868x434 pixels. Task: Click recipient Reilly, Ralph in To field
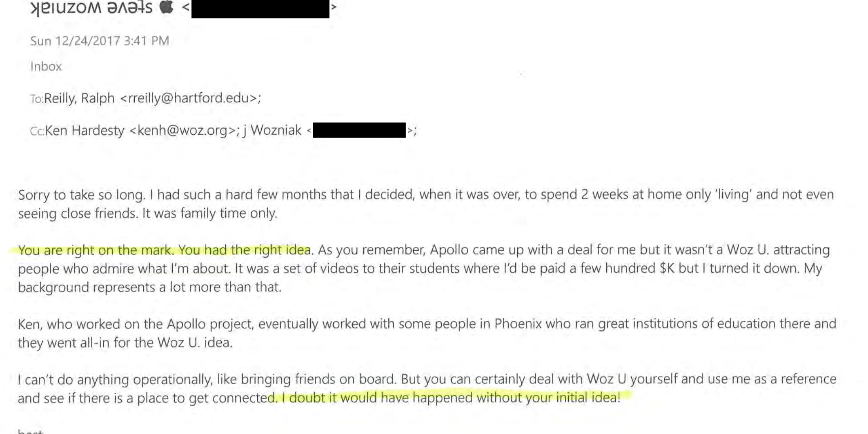(79, 98)
